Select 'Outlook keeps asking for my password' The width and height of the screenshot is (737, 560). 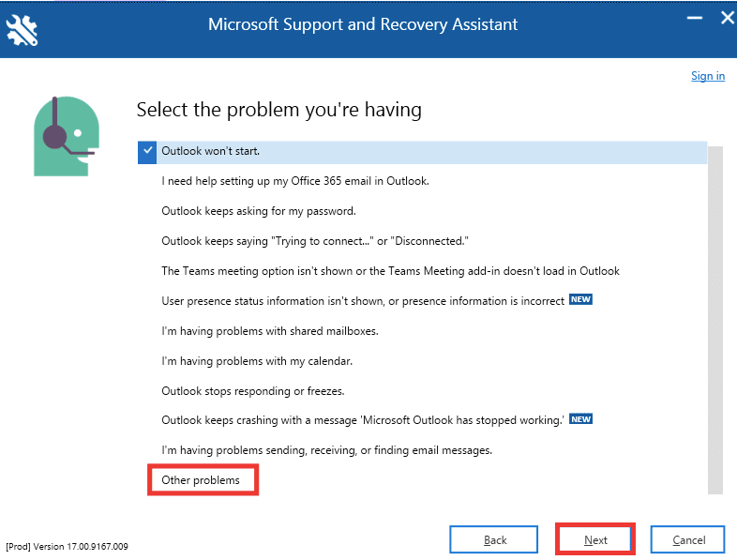259,211
